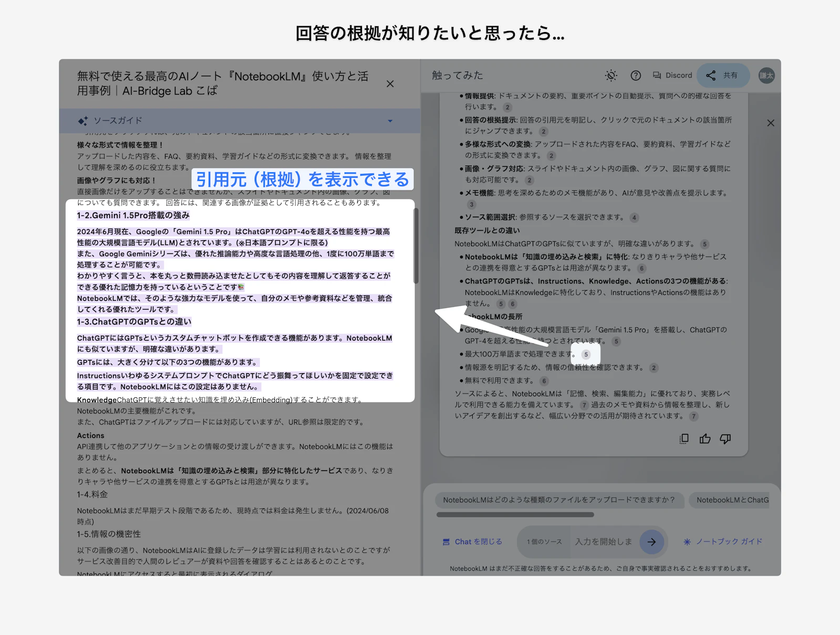Click the 共有 share button
This screenshot has width=840, height=635.
point(724,76)
